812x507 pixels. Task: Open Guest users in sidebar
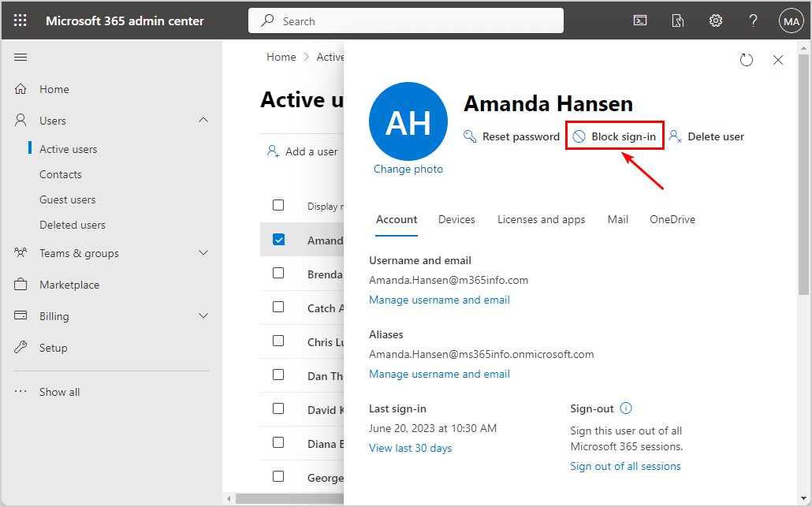click(67, 200)
